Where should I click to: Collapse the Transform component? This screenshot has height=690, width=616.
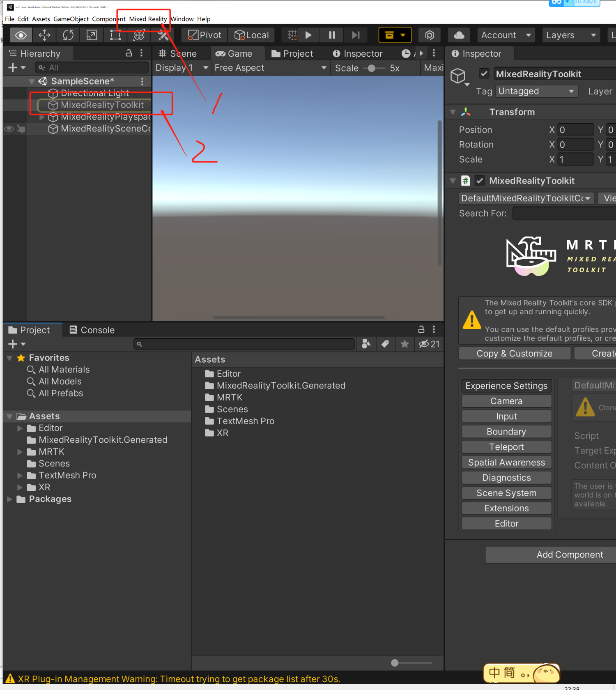pos(453,112)
